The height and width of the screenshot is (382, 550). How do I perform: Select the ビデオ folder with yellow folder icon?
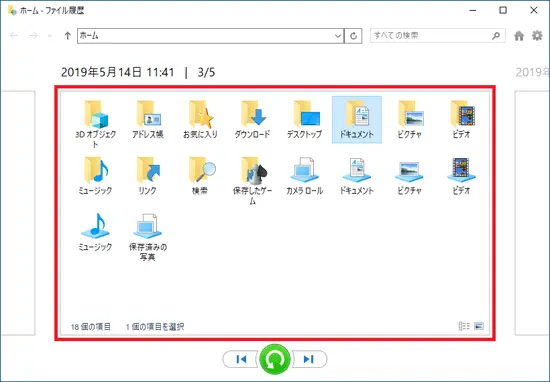coord(461,119)
